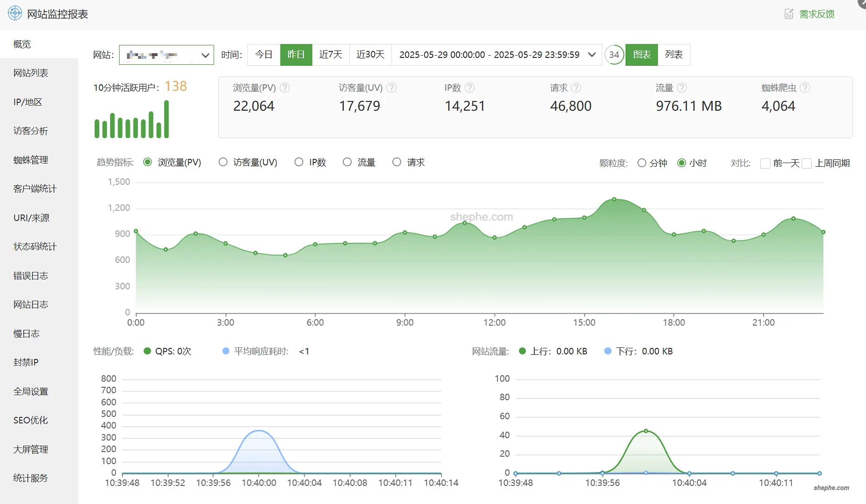Screen dimensions: 866x504
Task: Open 蜘蛛管理 in the sidebar menu
Action: point(31,160)
